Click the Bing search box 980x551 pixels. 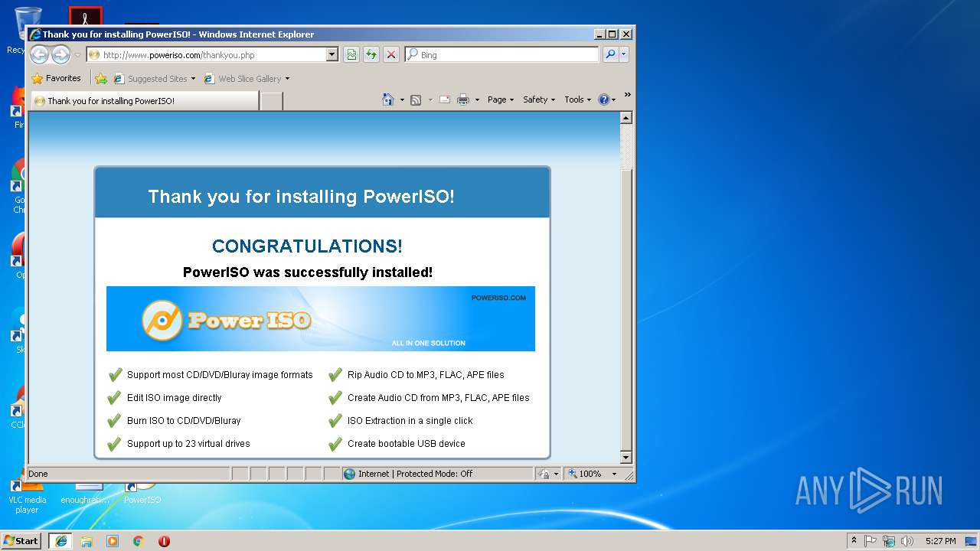[502, 54]
